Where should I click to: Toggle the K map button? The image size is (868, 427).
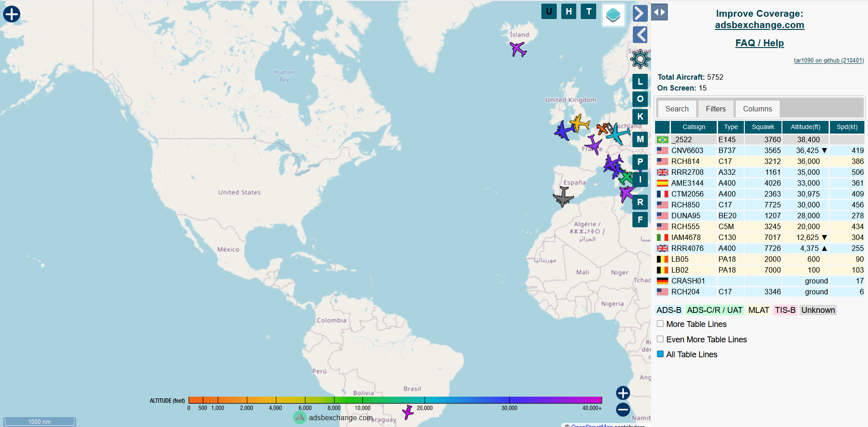click(640, 116)
